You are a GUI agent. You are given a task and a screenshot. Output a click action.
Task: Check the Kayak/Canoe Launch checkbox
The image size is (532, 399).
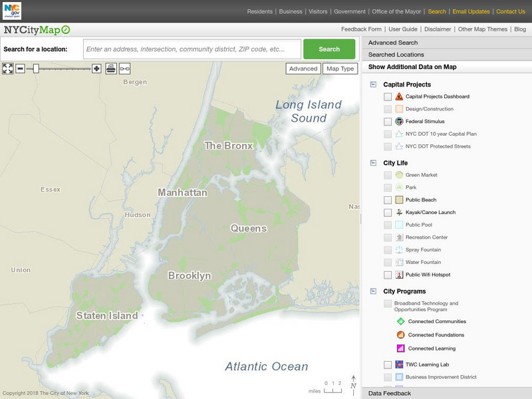tap(388, 211)
